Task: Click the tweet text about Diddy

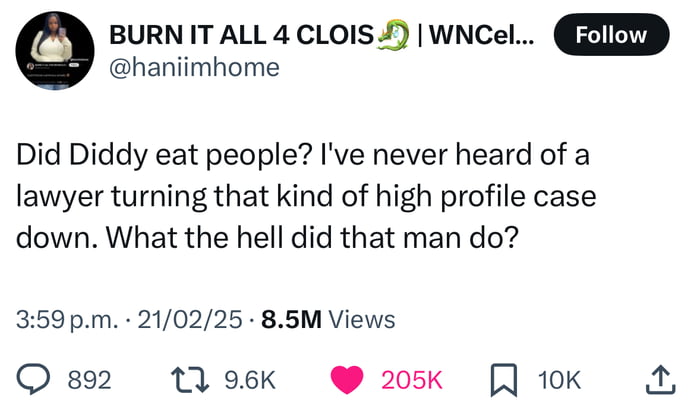Action: [306, 198]
